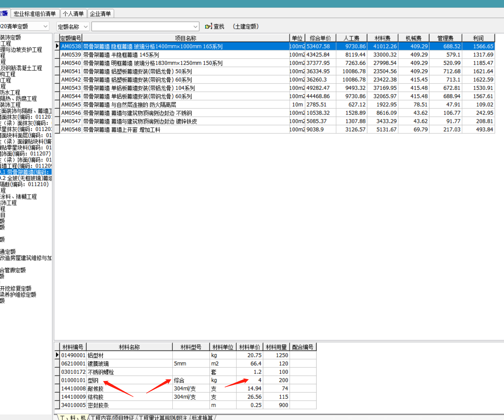Open the 工程内容/项目特征 bottom tab
Viewport: 504px width, 420px height.
point(112,418)
